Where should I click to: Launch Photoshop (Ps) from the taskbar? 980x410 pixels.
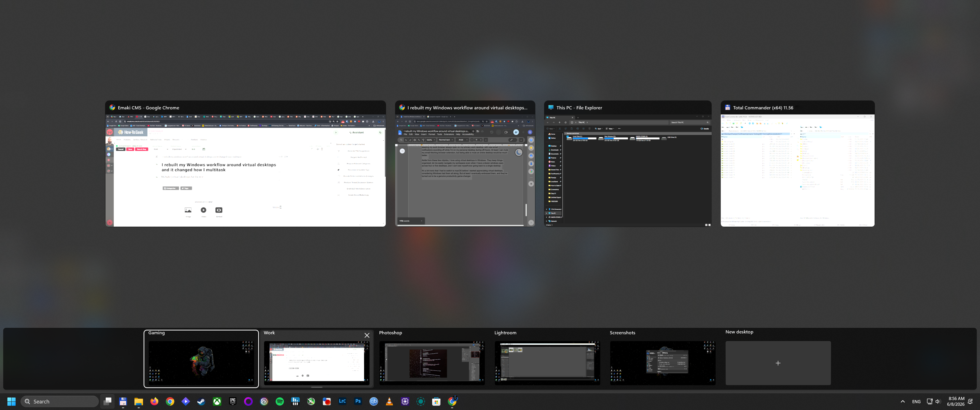358,401
